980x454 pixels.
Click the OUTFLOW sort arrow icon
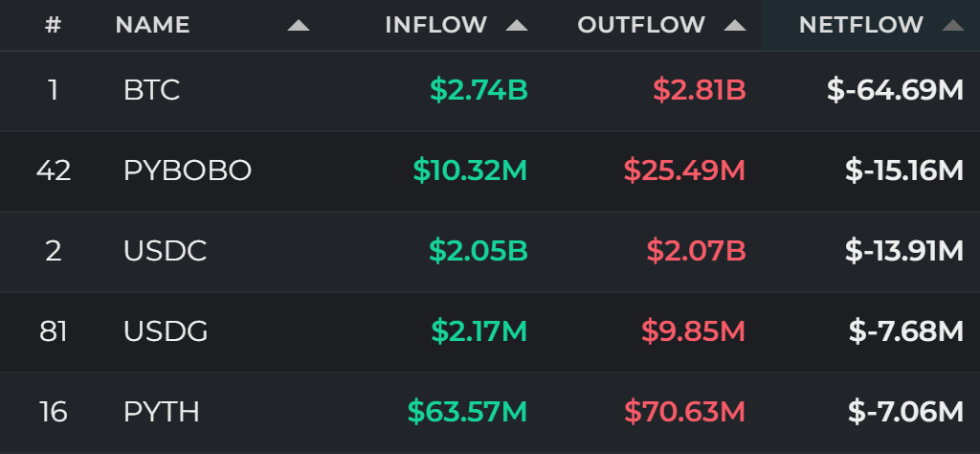click(x=734, y=26)
